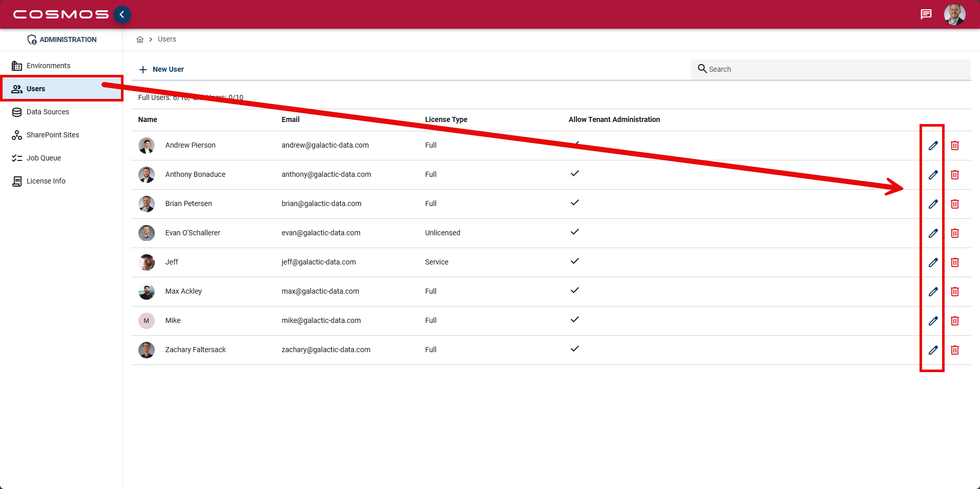Toggle Anthony Bonaduce's tenant administration checkmark
The height and width of the screenshot is (489, 980).
(x=575, y=173)
